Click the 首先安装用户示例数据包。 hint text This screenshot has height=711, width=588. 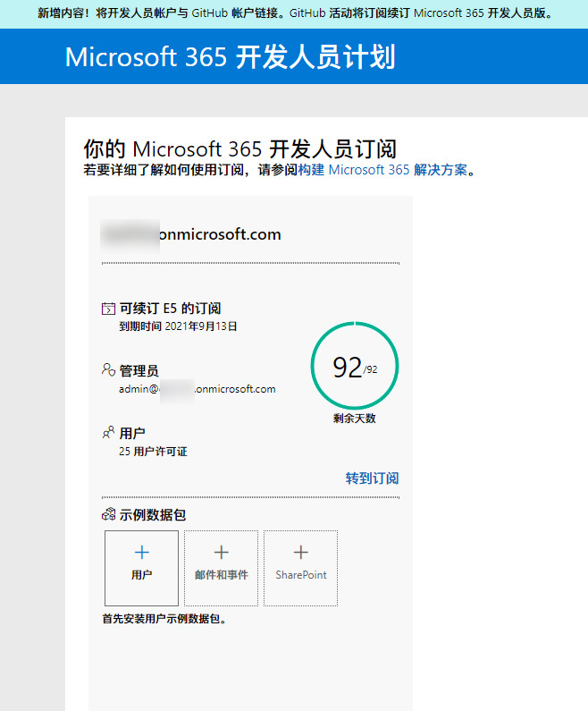(164, 619)
